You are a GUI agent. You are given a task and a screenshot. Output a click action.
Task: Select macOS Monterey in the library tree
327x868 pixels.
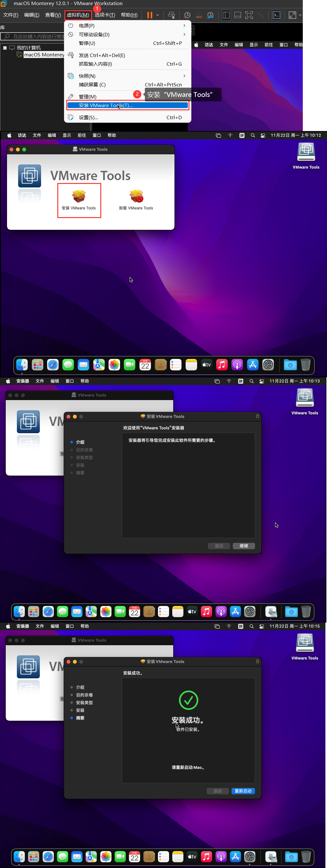(x=44, y=55)
